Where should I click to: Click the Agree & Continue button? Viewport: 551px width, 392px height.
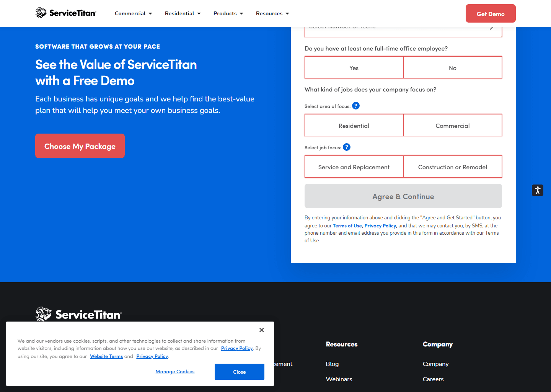[403, 196]
